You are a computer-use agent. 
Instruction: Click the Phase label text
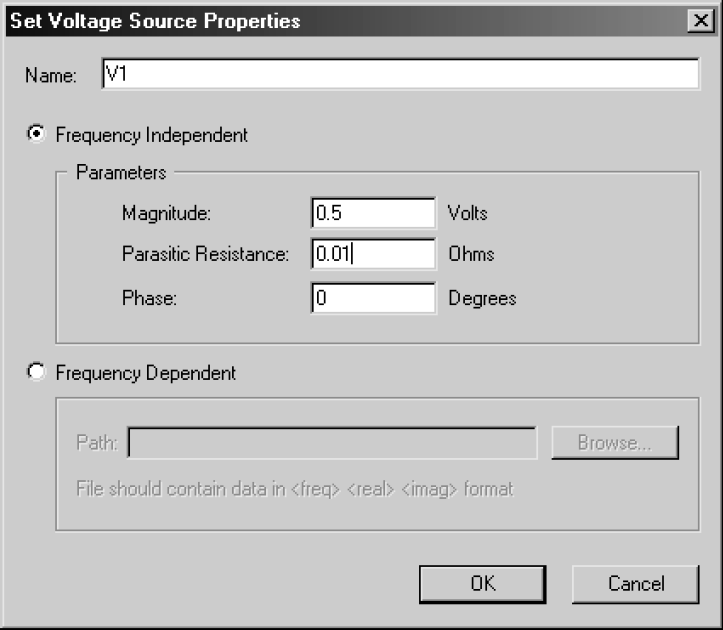pos(149,298)
